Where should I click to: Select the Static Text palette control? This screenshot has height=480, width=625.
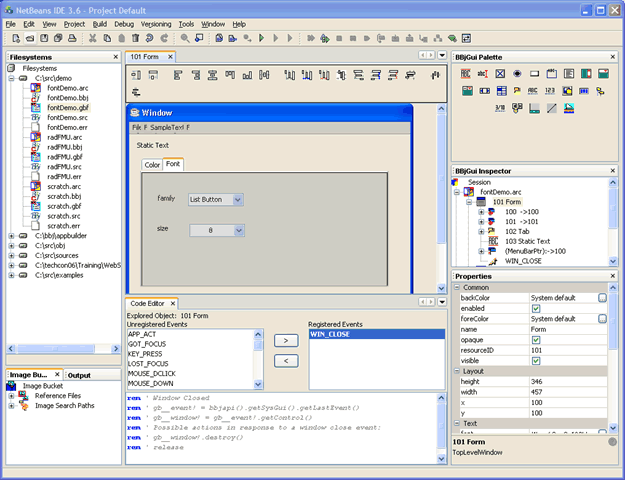(x=466, y=74)
